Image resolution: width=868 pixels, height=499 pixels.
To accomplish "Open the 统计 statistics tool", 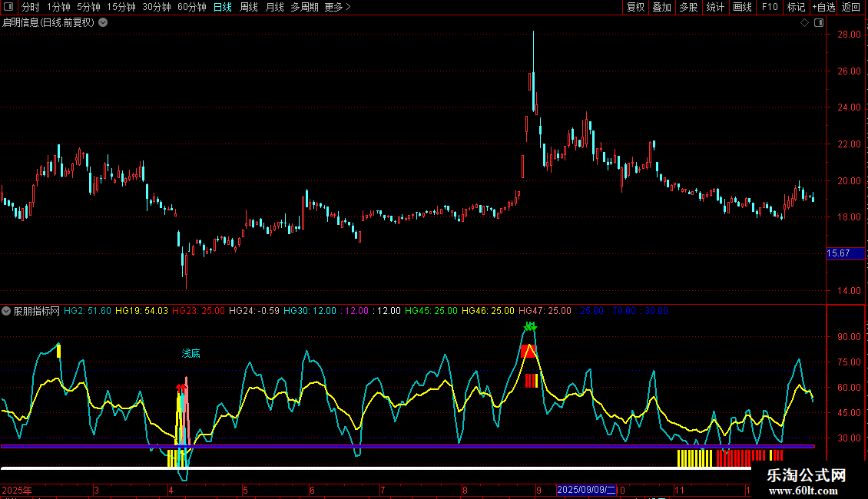I will 715,7.
